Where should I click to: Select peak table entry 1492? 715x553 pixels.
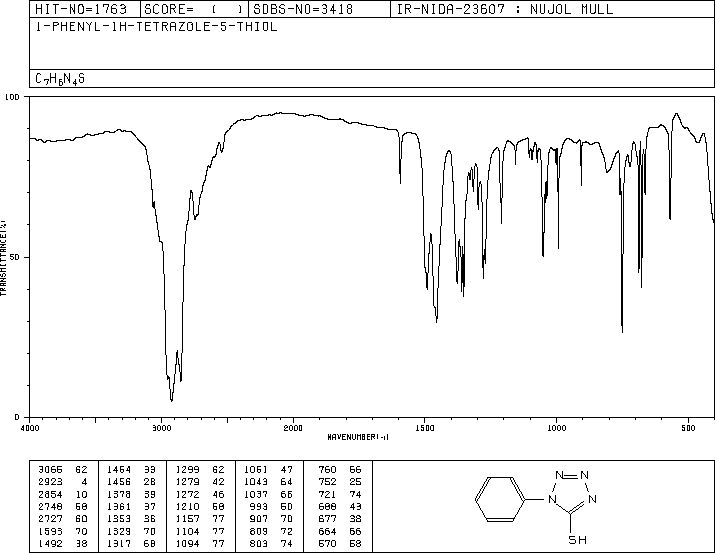pos(50,543)
